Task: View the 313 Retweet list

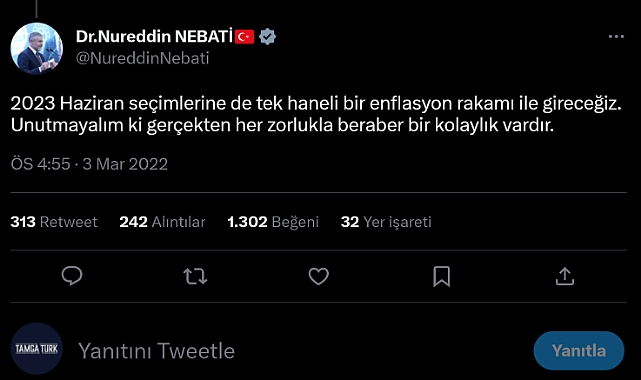Action: pos(54,222)
